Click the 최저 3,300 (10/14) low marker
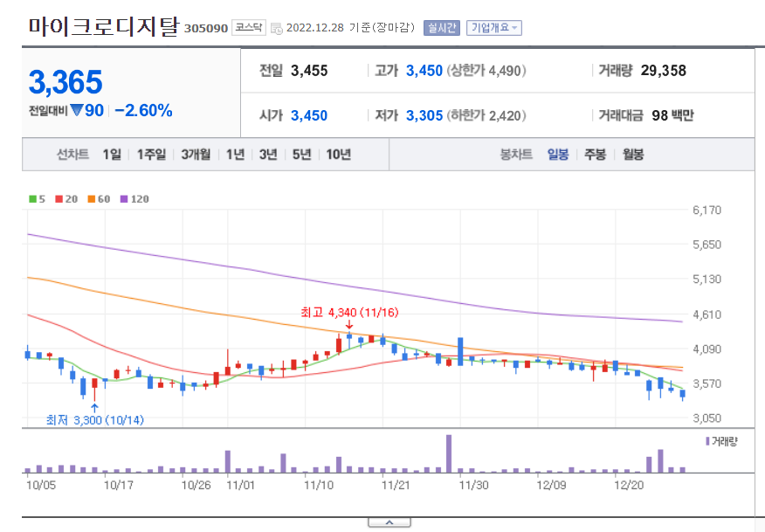The width and height of the screenshot is (765, 532). (x=95, y=419)
